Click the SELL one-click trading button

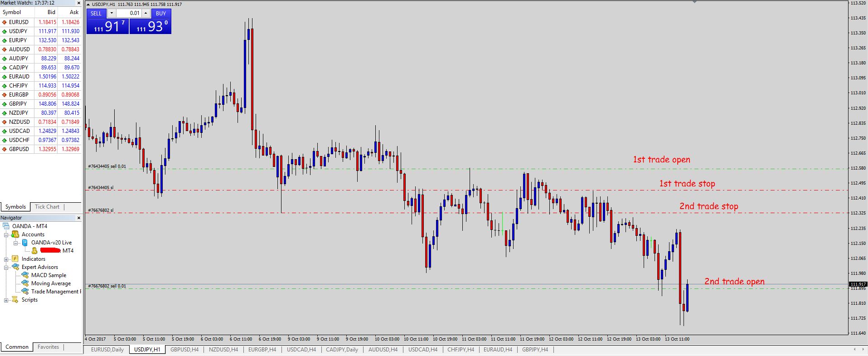click(x=96, y=14)
